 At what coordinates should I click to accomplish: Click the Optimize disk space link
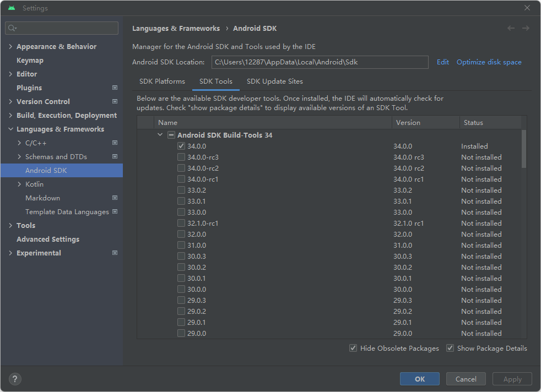[489, 62]
